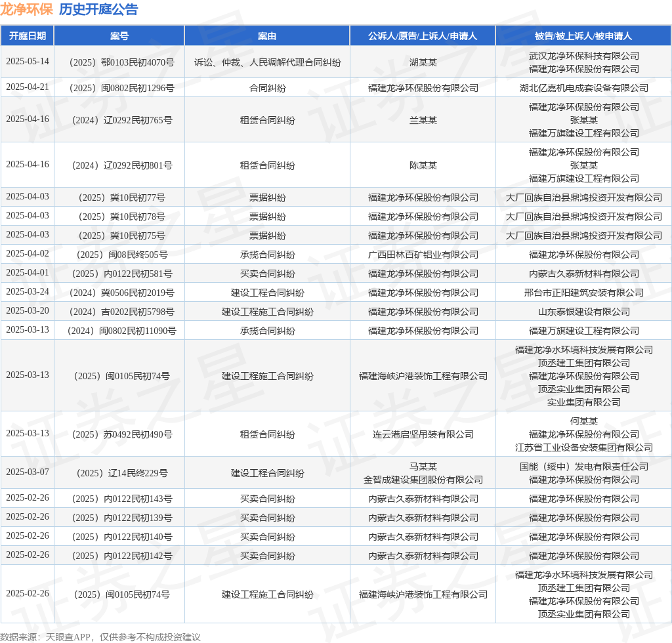Click defendant 湖北亿嘉机电成套设备有限公司

583,88
